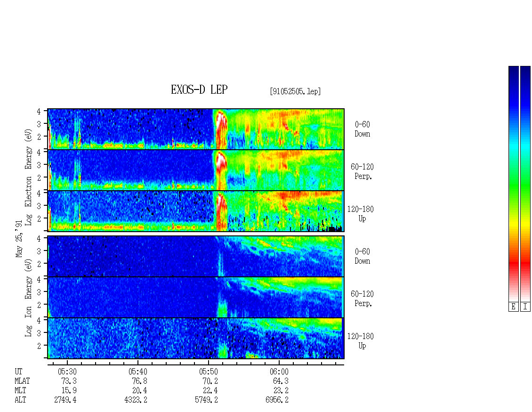Click the 06:00 time tick label

[279, 372]
